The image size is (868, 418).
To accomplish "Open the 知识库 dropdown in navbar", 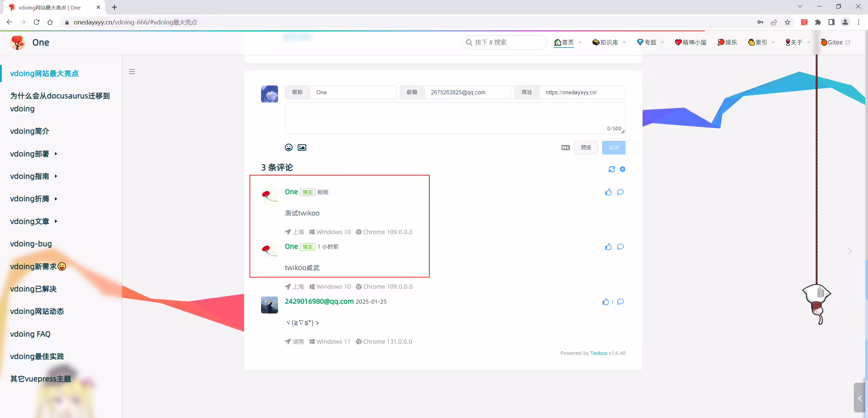I will tap(609, 42).
